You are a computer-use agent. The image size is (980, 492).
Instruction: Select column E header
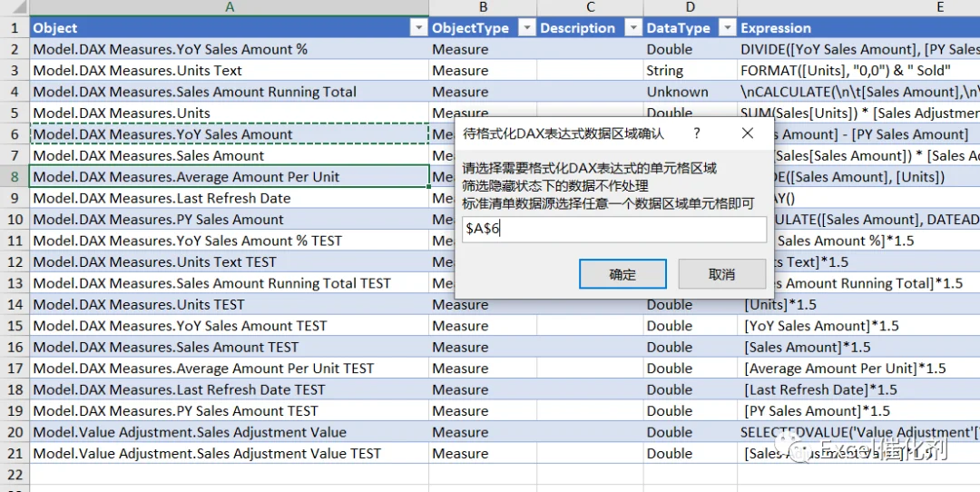(x=858, y=7)
